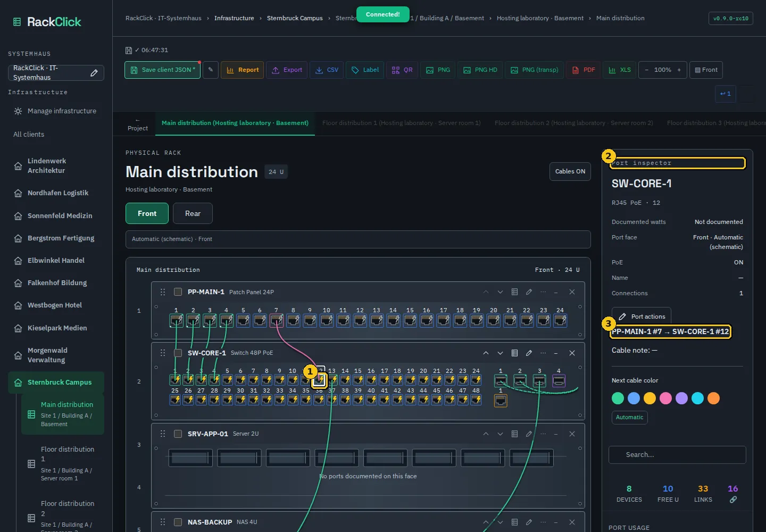
Task: Export PNG (transp) image
Action: click(535, 70)
